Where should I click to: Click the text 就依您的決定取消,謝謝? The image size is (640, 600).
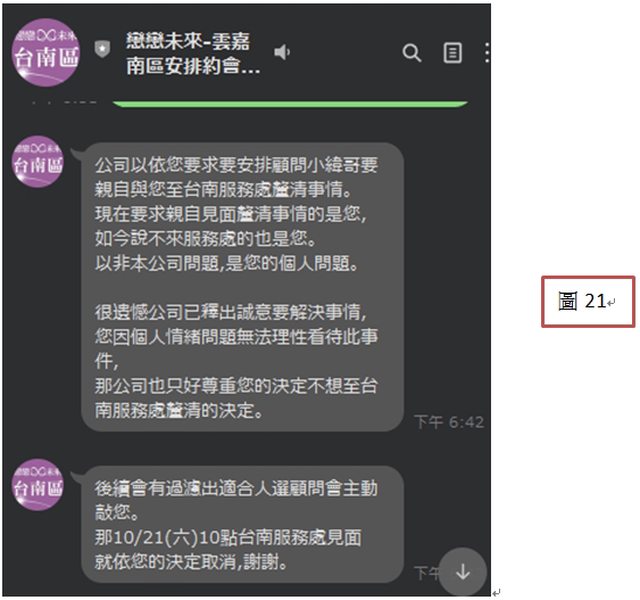(191, 562)
